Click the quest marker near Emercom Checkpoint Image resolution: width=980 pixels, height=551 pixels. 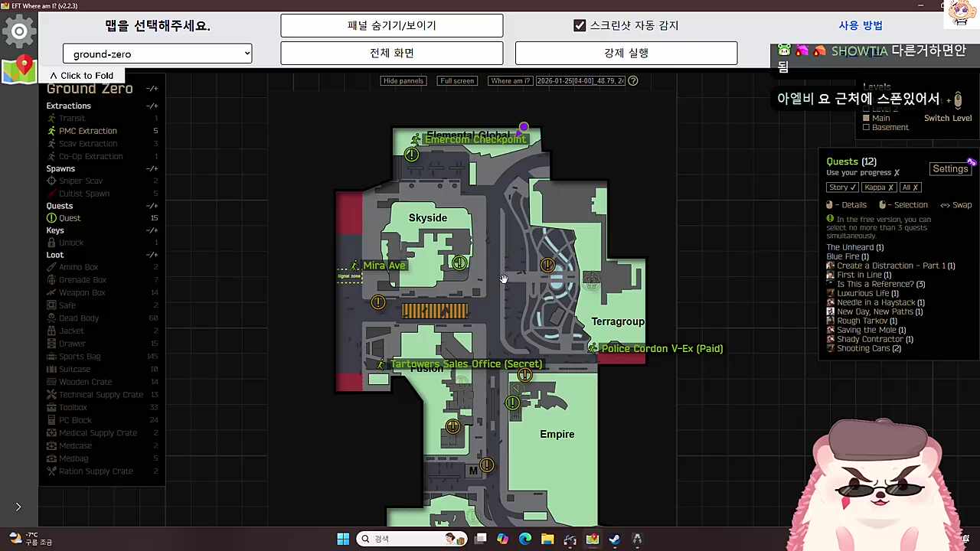click(x=411, y=155)
